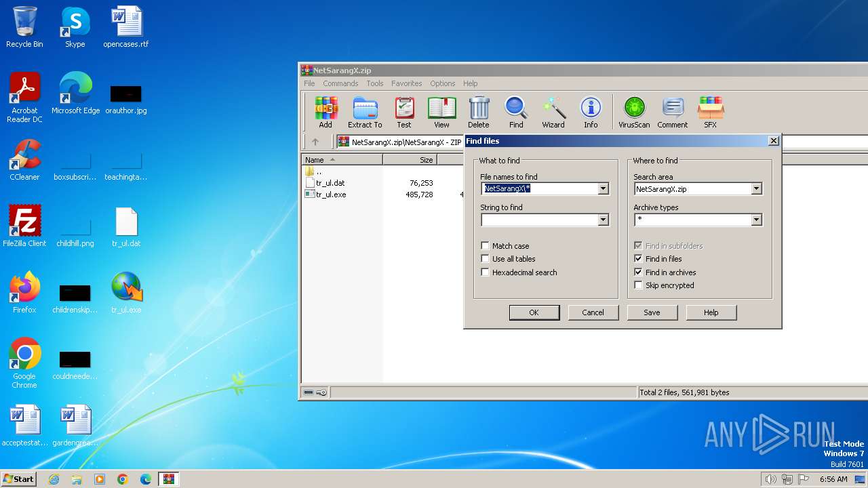Click the Add toolbar icon in WinRAR
Image resolution: width=868 pixels, height=488 pixels.
[x=325, y=112]
